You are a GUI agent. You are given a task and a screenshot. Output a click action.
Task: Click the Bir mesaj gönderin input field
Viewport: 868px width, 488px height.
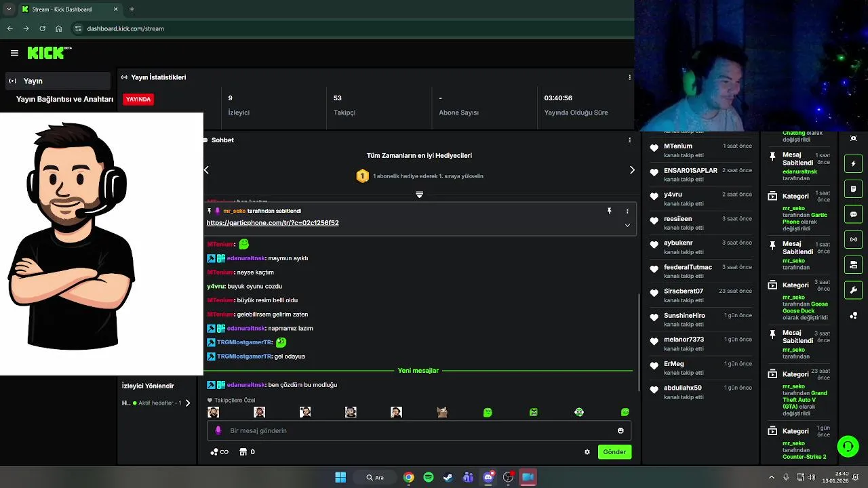[419, 430]
